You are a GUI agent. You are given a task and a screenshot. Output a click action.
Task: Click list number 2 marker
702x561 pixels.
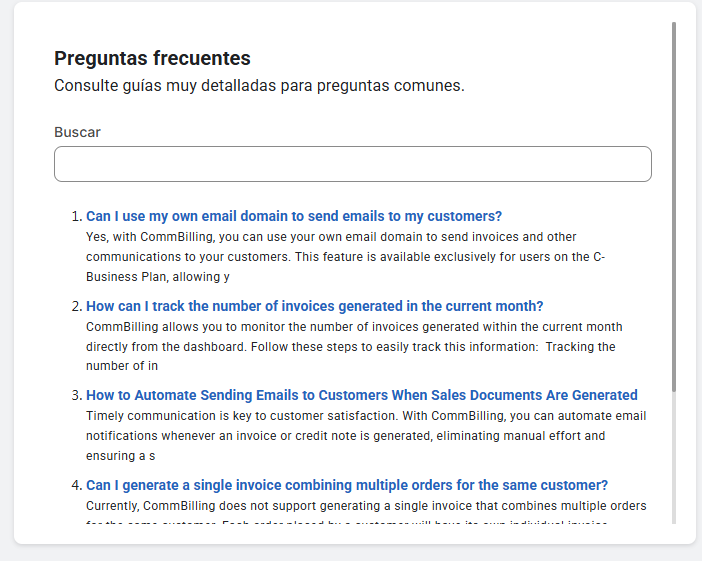pyautogui.click(x=75, y=306)
